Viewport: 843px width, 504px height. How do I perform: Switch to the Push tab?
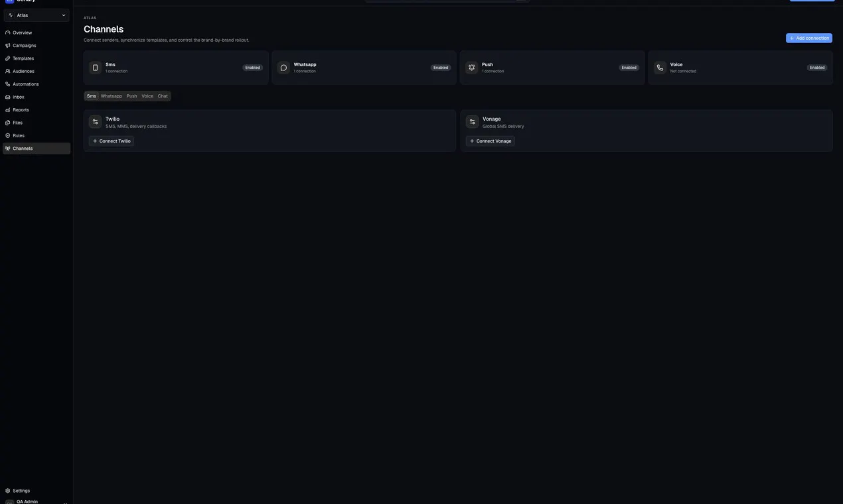(x=132, y=96)
